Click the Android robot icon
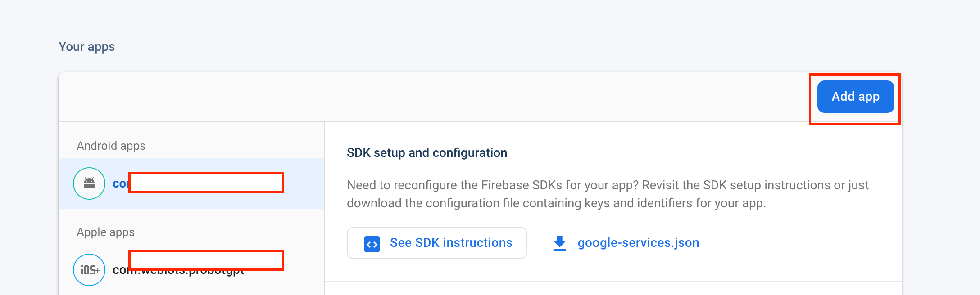Image resolution: width=980 pixels, height=295 pixels. [89, 183]
